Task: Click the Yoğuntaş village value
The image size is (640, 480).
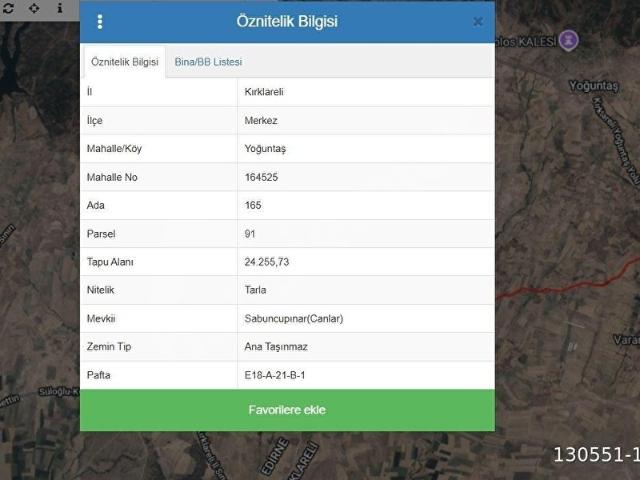Action: (265, 149)
